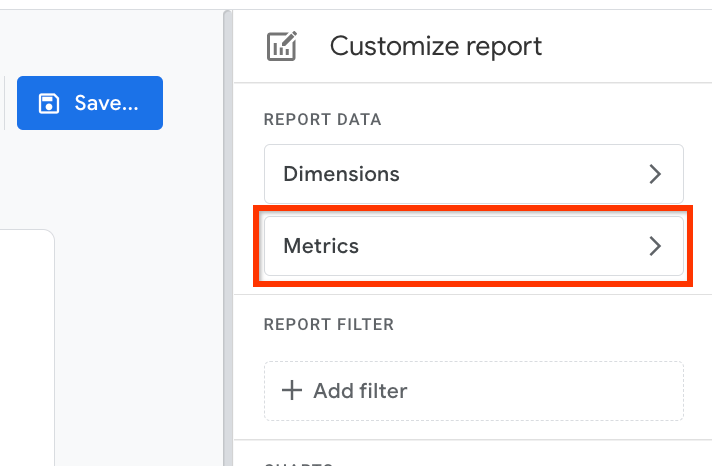Viewport: 712px width, 466px height.
Task: Click the blue Save... button
Action: [x=90, y=103]
